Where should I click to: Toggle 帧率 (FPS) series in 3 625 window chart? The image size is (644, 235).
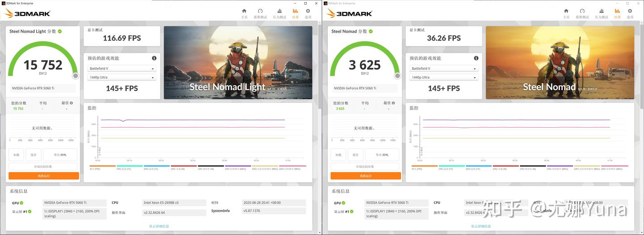point(424,168)
